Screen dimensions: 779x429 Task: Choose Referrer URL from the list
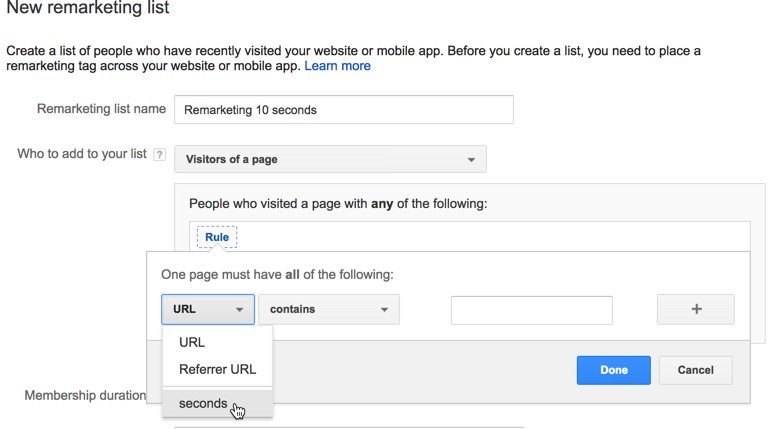pos(217,369)
